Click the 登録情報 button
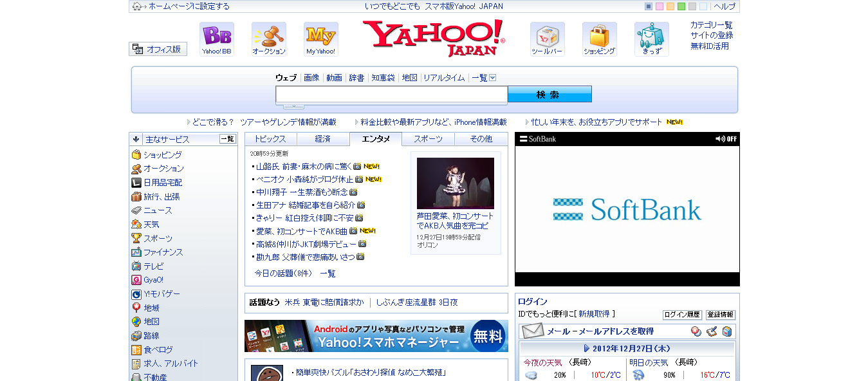This screenshot has width=868, height=381. pyautogui.click(x=721, y=315)
